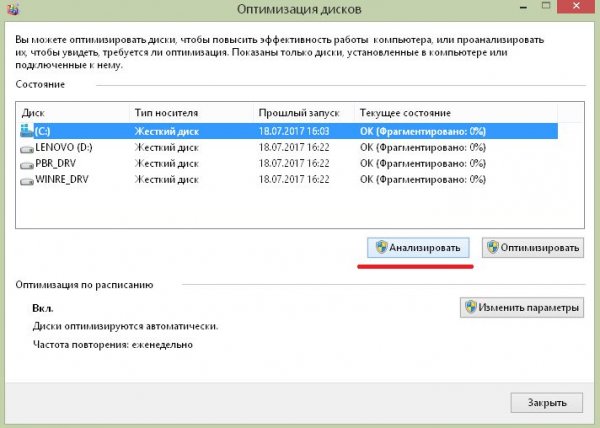Select the (C:) drive icon

click(26, 130)
